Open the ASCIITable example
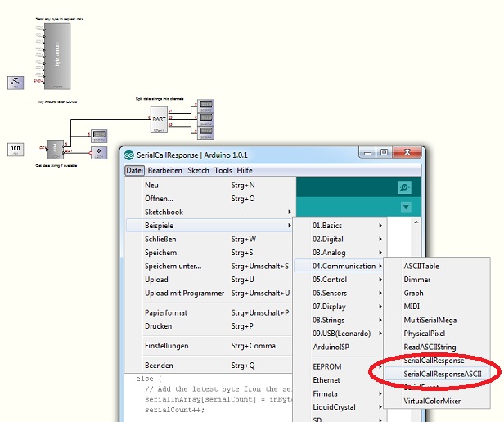504x422 pixels. pyautogui.click(x=437, y=266)
